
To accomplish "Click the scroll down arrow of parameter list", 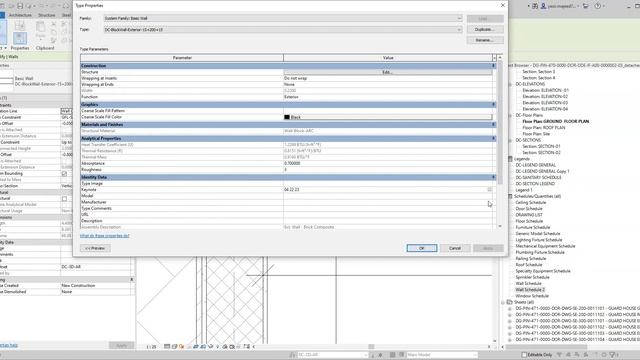I will (x=500, y=226).
